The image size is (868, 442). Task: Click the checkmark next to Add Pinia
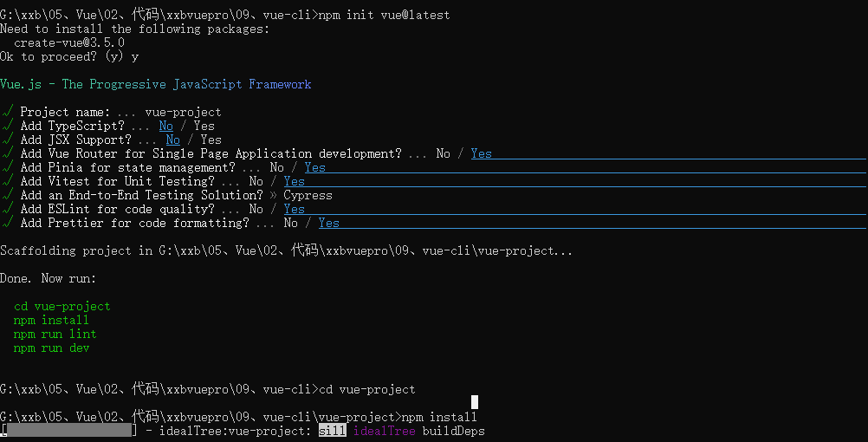7,166
